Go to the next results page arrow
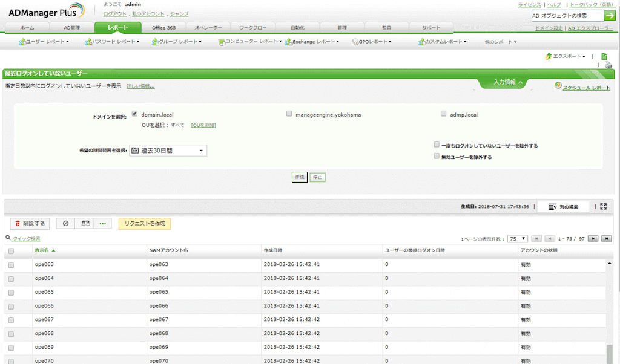The image size is (620, 364). [x=593, y=239]
